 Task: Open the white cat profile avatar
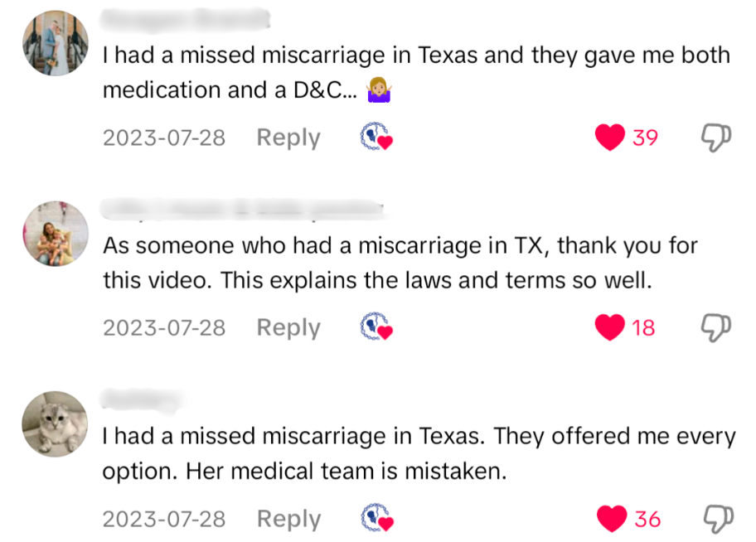55,424
